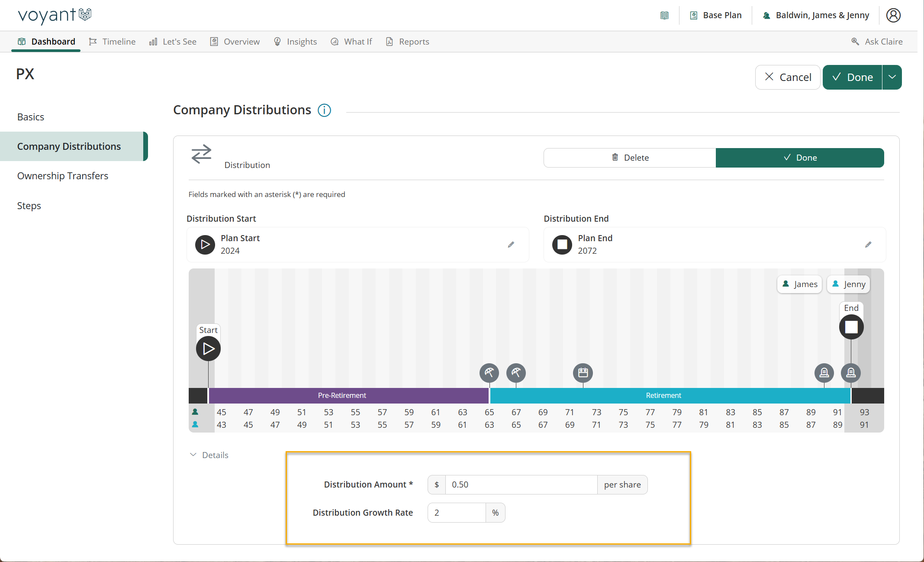This screenshot has height=562, width=924.
Task: Select the End stop marker on timeline
Action: click(851, 327)
